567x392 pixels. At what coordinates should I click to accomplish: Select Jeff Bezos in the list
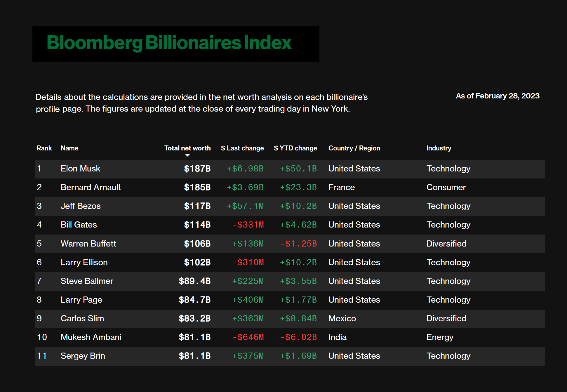[81, 206]
